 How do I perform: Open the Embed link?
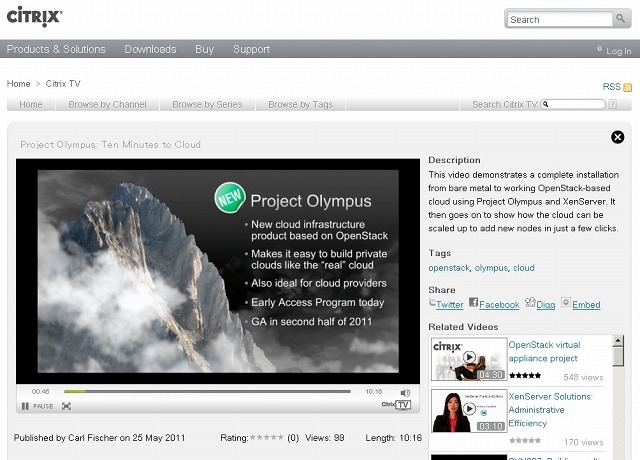[586, 304]
